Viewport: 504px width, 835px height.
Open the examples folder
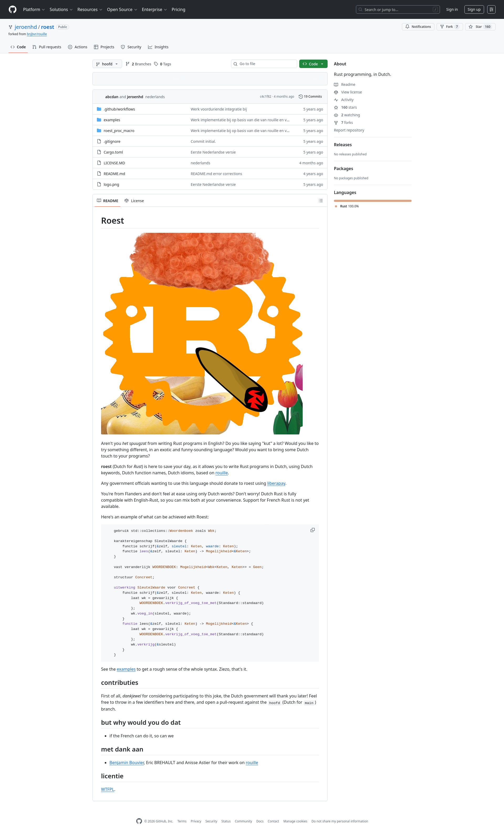[x=112, y=120]
